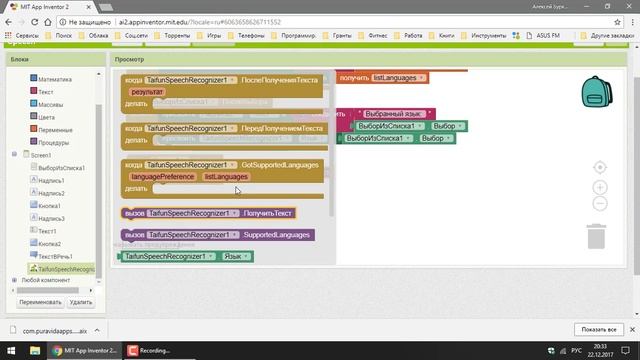Open Выбор dropdown in lower ВыборИзСписка1 block
Screen dimensions: 640x360
coord(448,138)
